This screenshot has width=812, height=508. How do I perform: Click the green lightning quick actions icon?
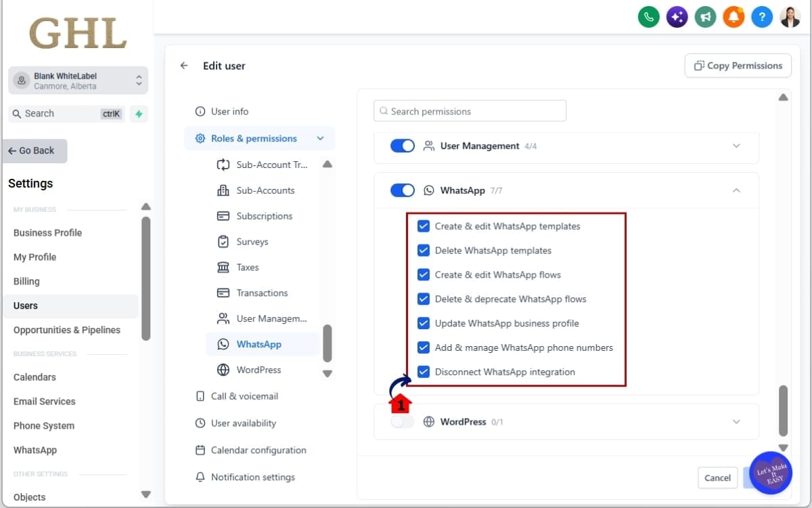(139, 114)
